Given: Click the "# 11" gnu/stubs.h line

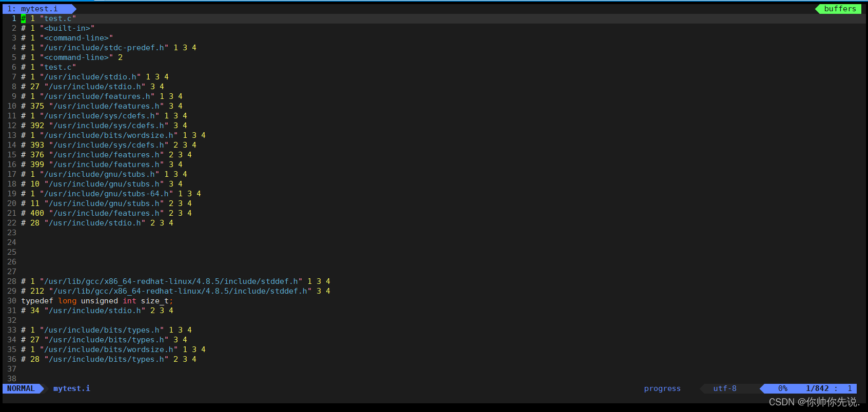Looking at the screenshot, I should coord(107,203).
